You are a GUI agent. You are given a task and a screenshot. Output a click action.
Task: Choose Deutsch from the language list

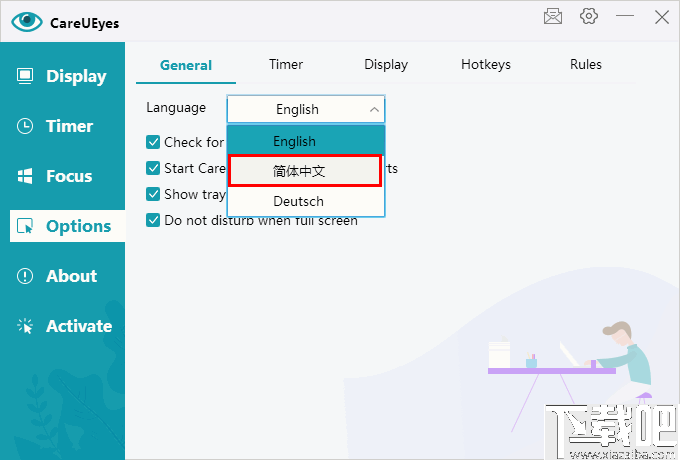point(306,201)
